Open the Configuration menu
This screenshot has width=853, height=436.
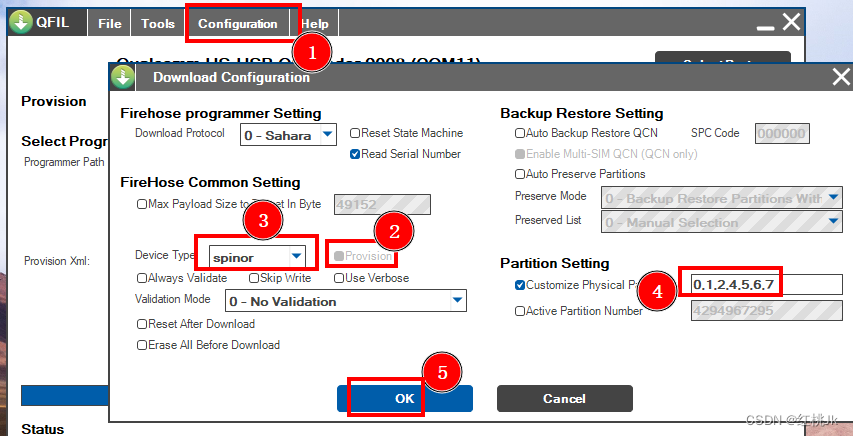coord(238,24)
